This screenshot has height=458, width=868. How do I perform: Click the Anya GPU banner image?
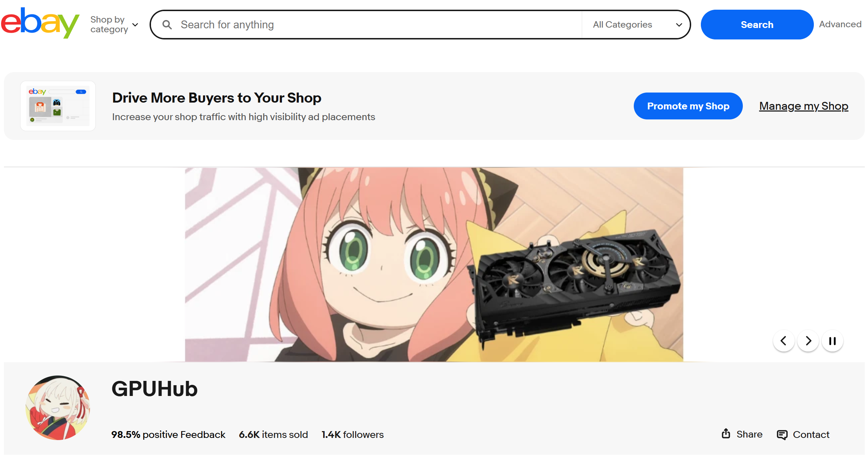click(x=434, y=265)
